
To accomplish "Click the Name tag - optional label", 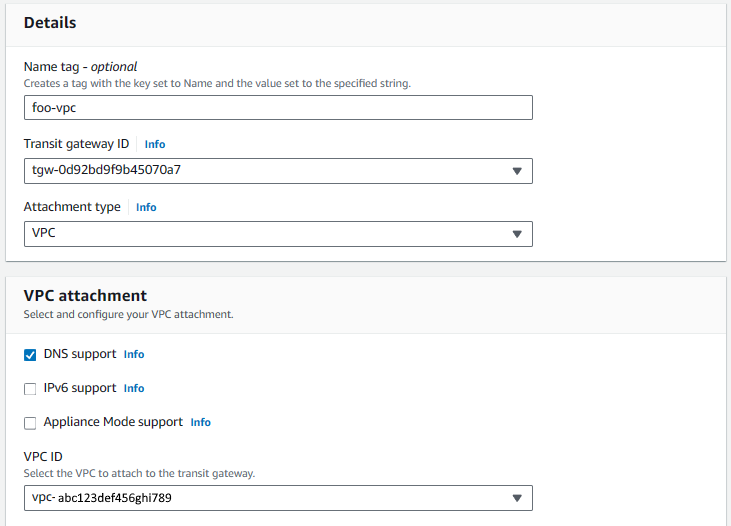I will tap(80, 67).
